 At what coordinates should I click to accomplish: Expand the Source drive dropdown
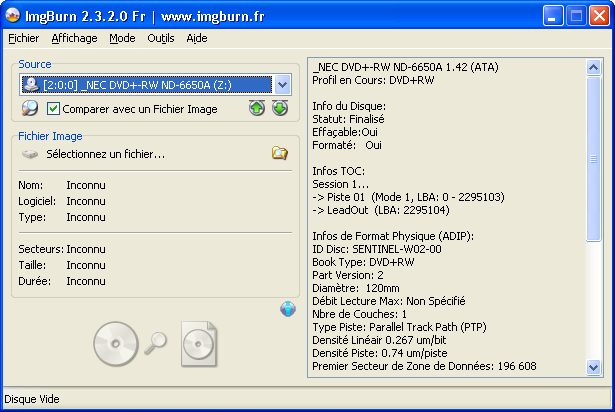tap(282, 84)
